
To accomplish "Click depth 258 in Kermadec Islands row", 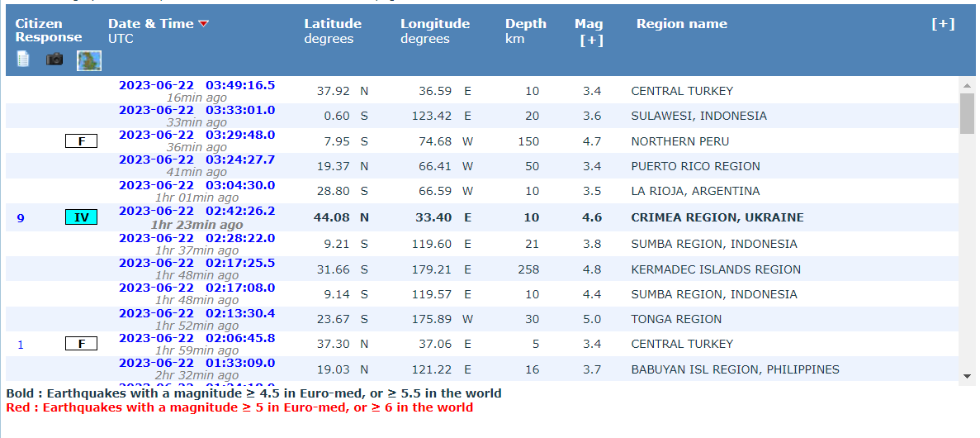I will [528, 269].
